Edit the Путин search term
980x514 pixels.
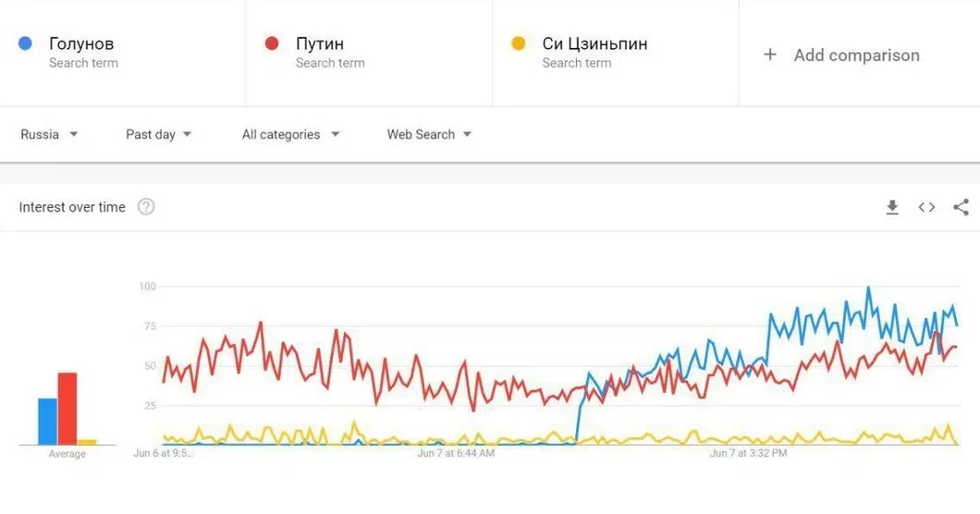pyautogui.click(x=319, y=43)
